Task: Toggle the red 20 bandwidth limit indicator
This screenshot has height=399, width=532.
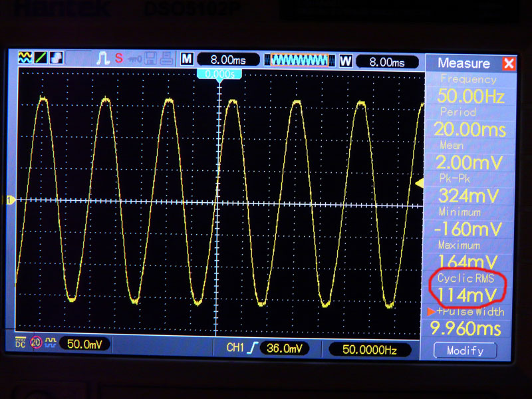Action: [x=35, y=343]
